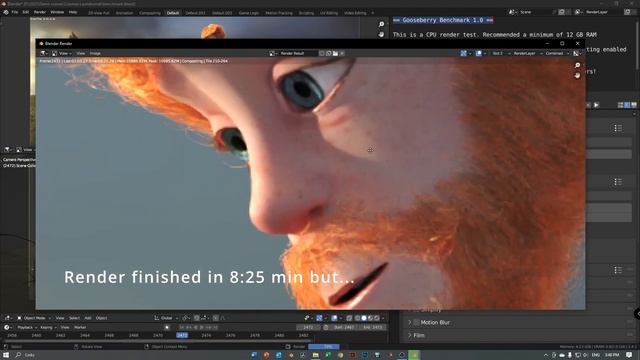
Task: Switch to the Scripting workspace tab
Action: click(x=306, y=13)
